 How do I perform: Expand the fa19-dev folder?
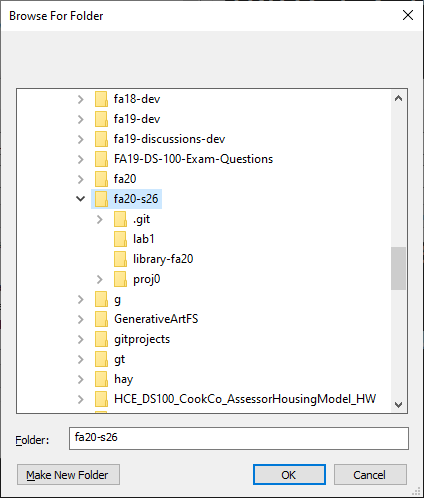click(x=80, y=119)
